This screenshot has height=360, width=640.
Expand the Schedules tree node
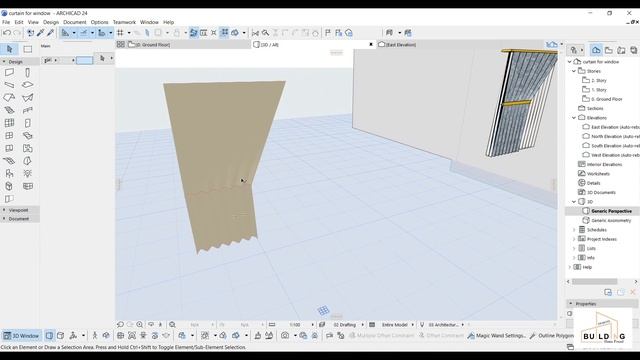pos(574,230)
